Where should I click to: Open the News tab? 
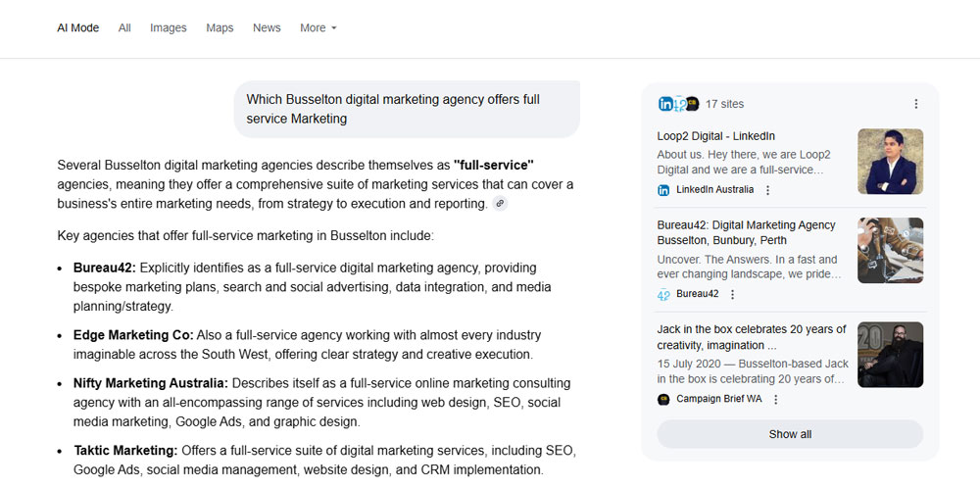click(x=267, y=28)
